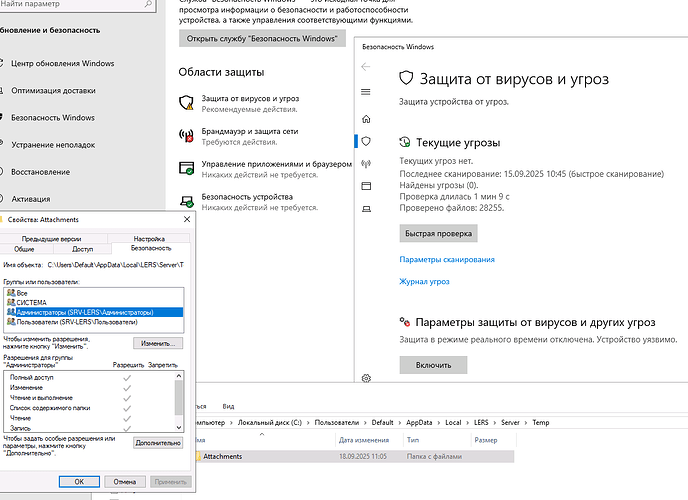Select the shield virus protection sidebar icon
The height and width of the screenshot is (500, 688).
click(366, 141)
